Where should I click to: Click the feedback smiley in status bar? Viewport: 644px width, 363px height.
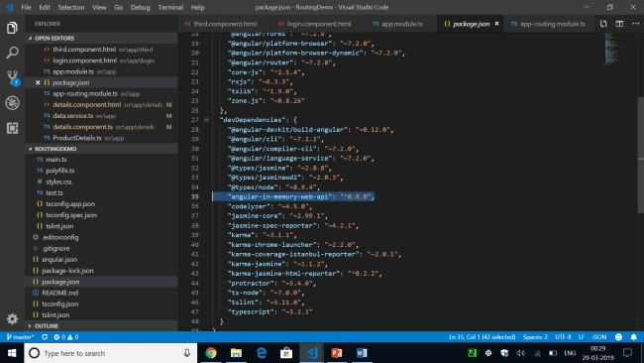(618, 337)
